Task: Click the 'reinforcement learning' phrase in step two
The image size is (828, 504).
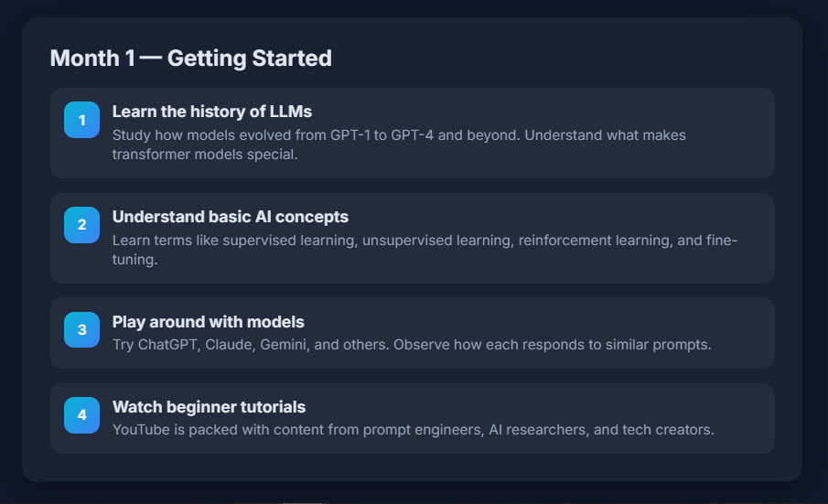Action: pyautogui.click(x=595, y=241)
